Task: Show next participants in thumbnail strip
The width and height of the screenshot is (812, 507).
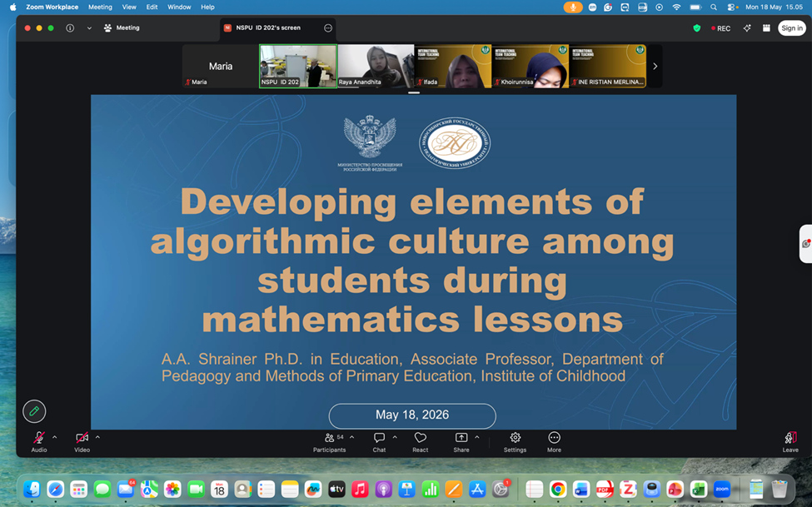Action: (655, 67)
